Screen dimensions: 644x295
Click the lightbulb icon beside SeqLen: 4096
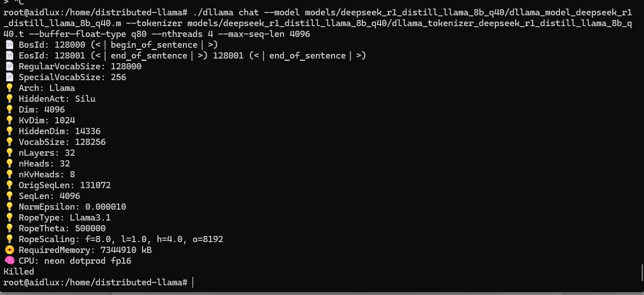tap(9, 196)
